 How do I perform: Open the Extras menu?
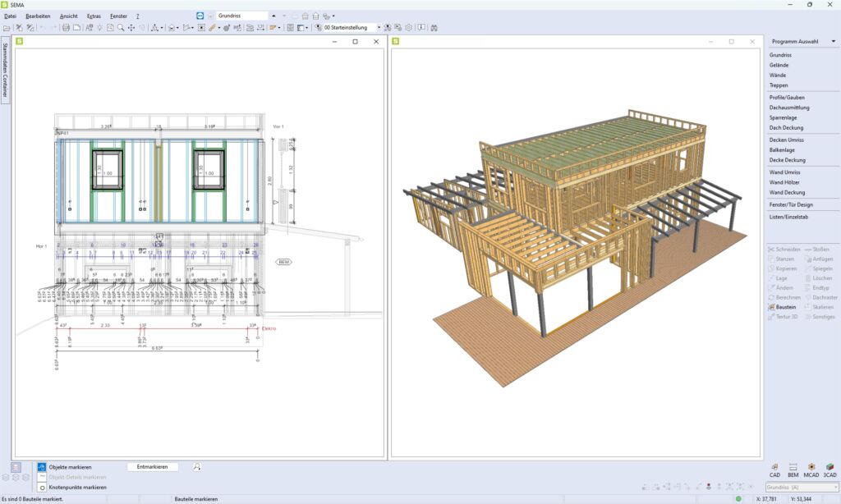point(94,16)
